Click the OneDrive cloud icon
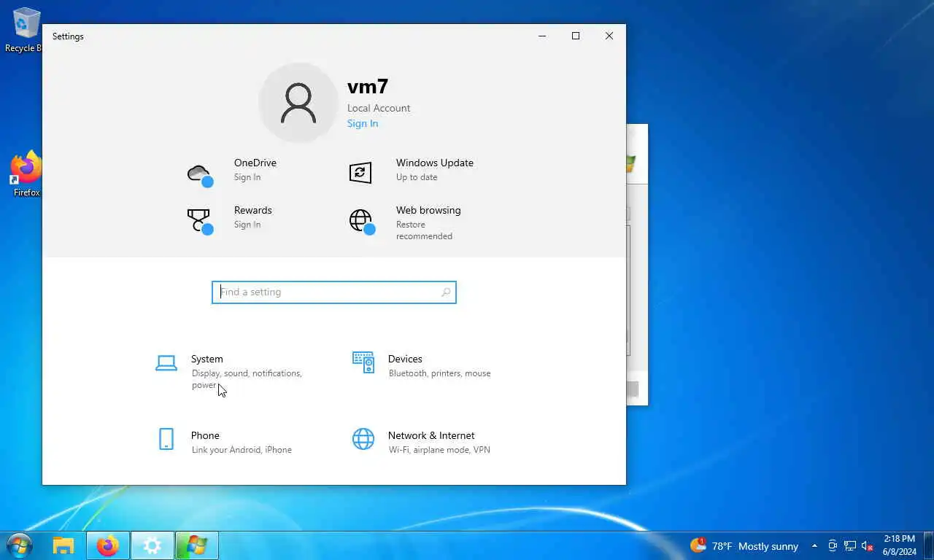 coord(199,174)
